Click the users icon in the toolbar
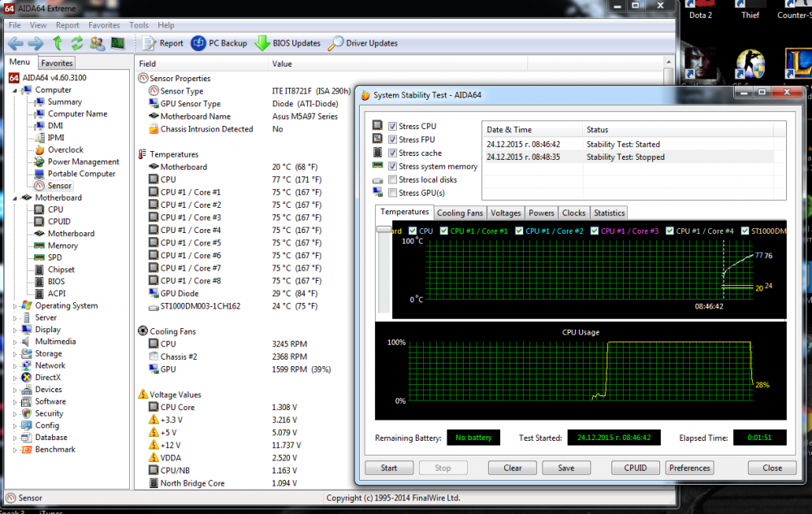This screenshot has height=514, width=812. pyautogui.click(x=97, y=44)
